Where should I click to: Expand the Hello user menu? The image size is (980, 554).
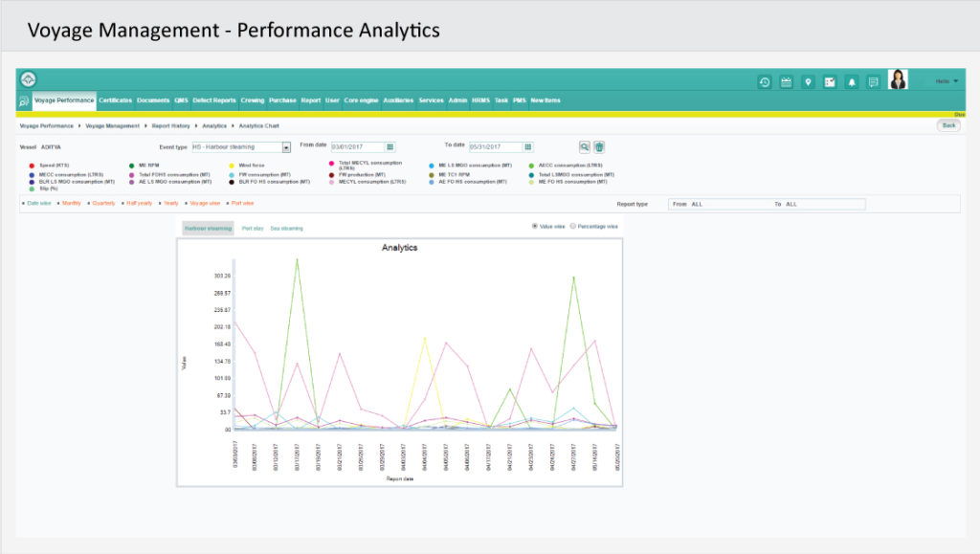947,80
